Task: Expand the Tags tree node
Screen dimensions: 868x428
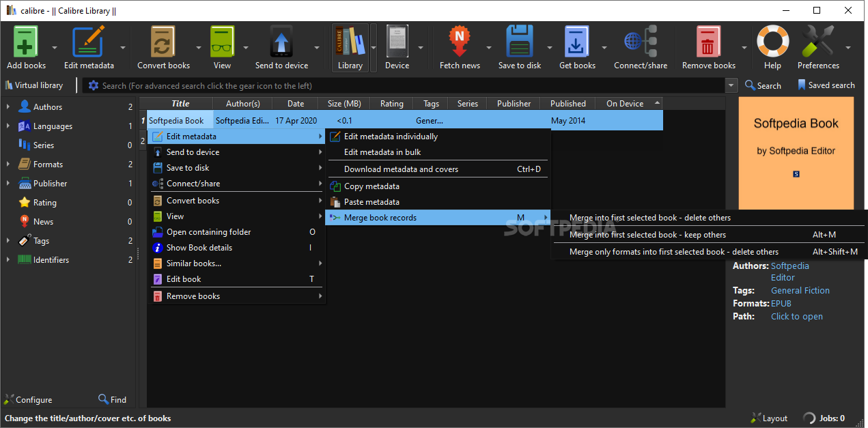Action: [x=8, y=240]
